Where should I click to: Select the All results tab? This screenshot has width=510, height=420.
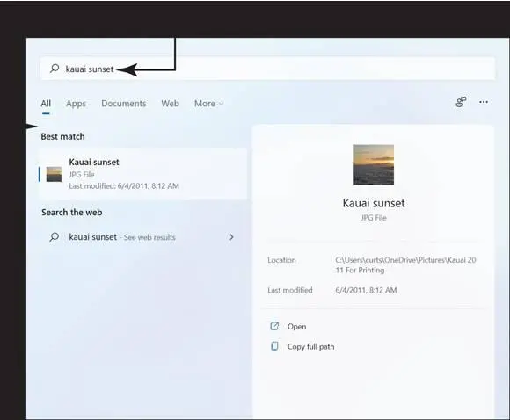coord(46,104)
